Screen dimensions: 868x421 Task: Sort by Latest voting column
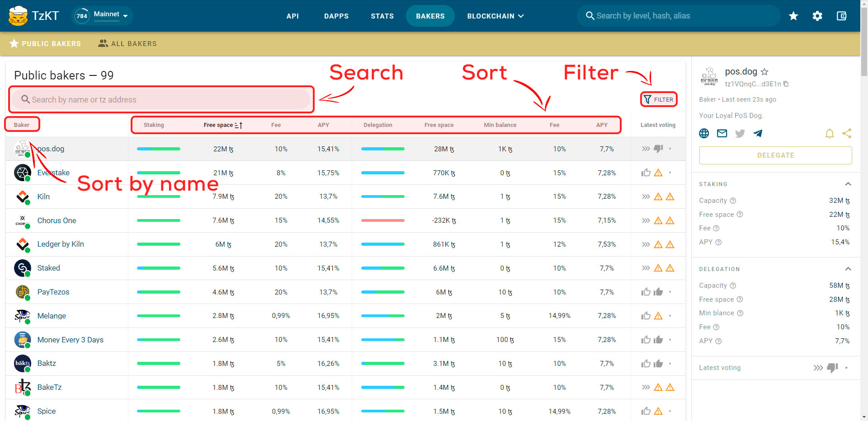(x=658, y=125)
